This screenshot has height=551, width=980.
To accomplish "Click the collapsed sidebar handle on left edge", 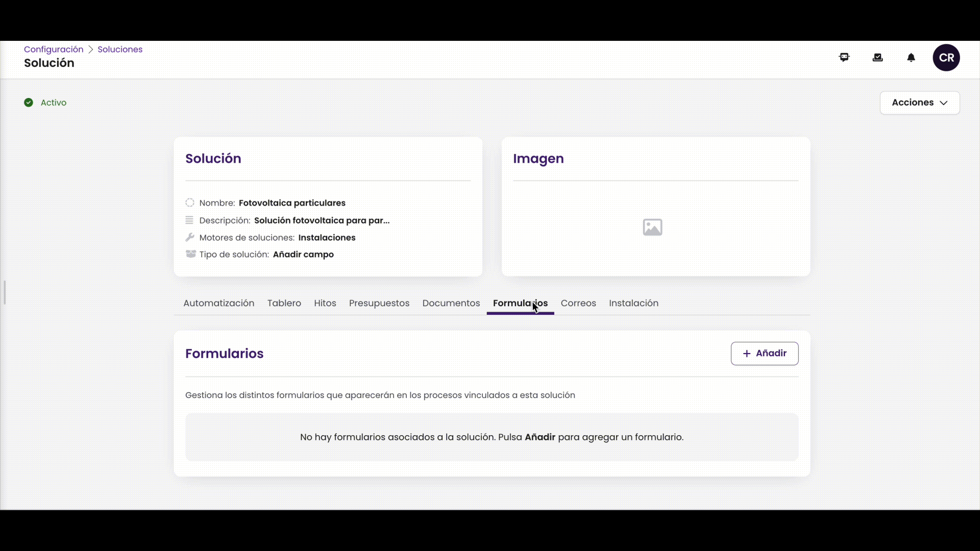I will (5, 292).
